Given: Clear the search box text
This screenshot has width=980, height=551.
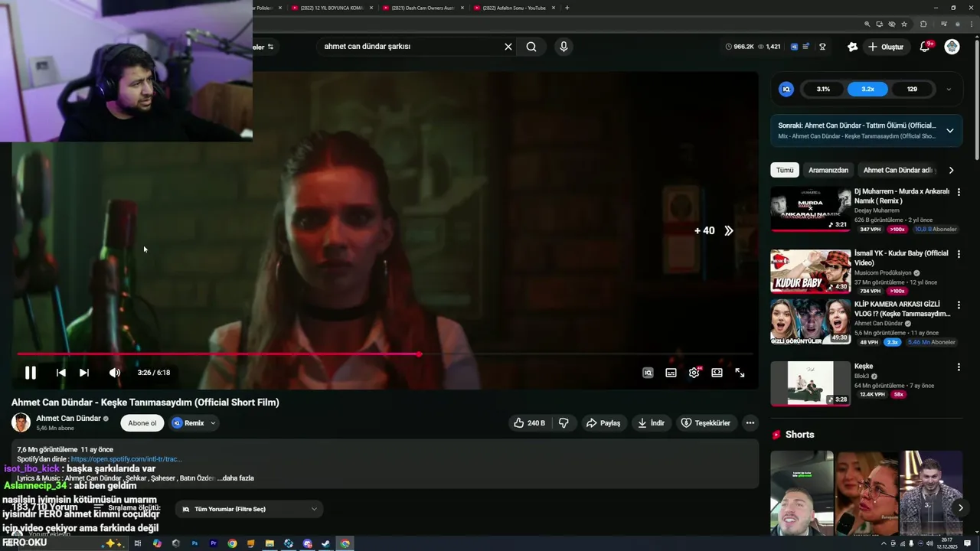Looking at the screenshot, I should (508, 47).
